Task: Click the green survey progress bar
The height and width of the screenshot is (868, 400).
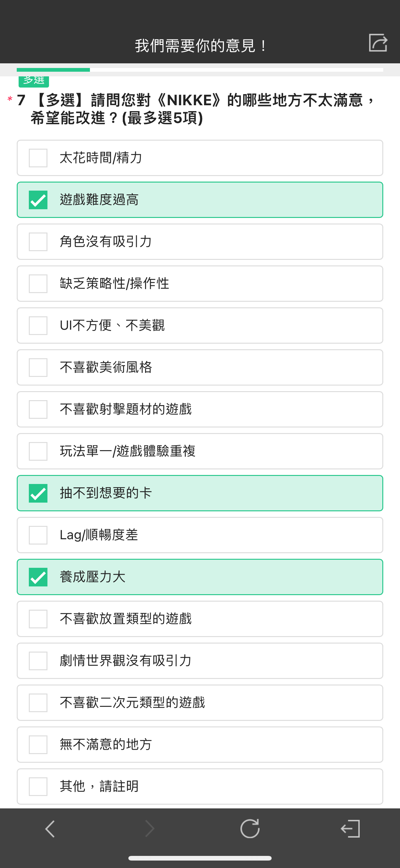Action: pyautogui.click(x=53, y=70)
